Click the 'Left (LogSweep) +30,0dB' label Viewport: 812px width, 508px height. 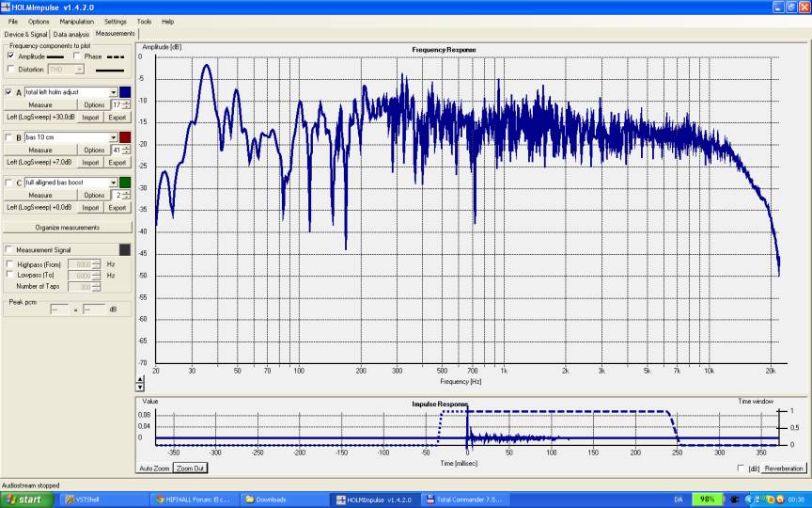tap(41, 118)
